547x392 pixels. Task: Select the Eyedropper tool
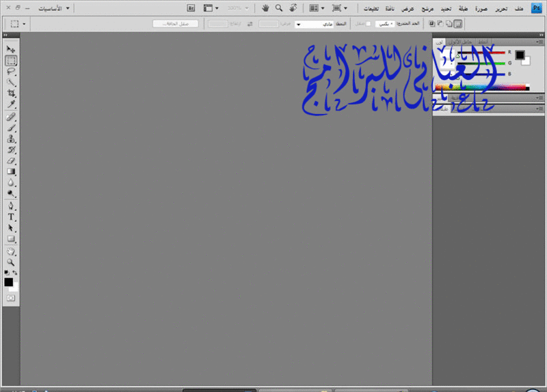[x=11, y=104]
